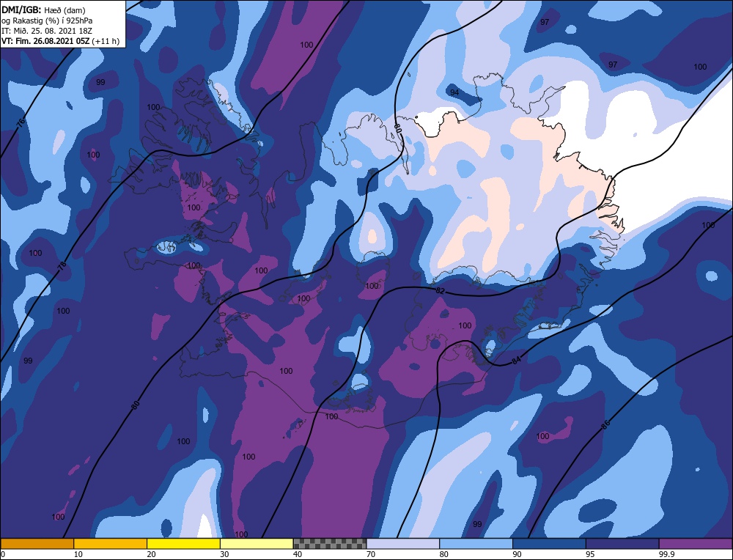Click the gray checkered 40–70 legend swatch

click(330, 544)
